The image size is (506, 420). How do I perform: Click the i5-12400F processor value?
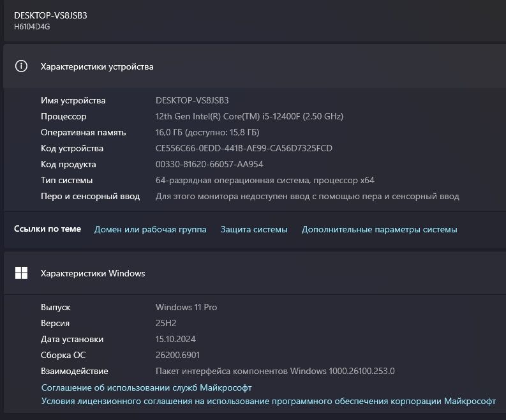click(x=249, y=117)
